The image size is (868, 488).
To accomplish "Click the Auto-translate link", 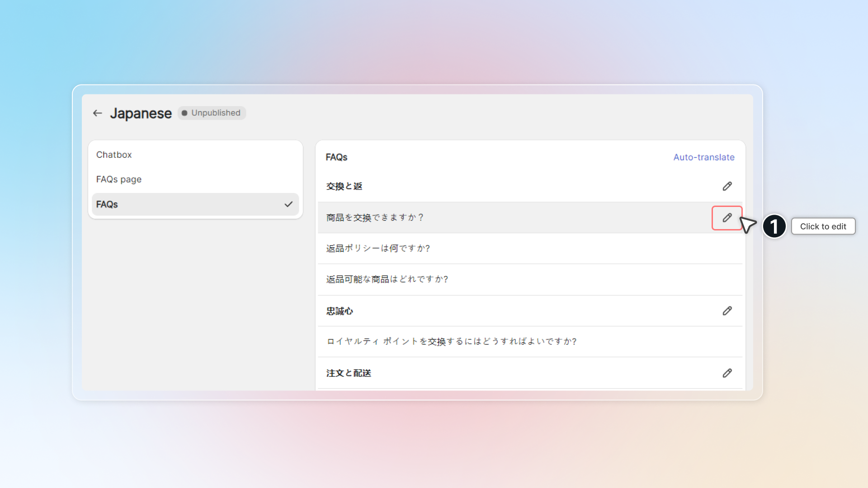I will coord(703,157).
